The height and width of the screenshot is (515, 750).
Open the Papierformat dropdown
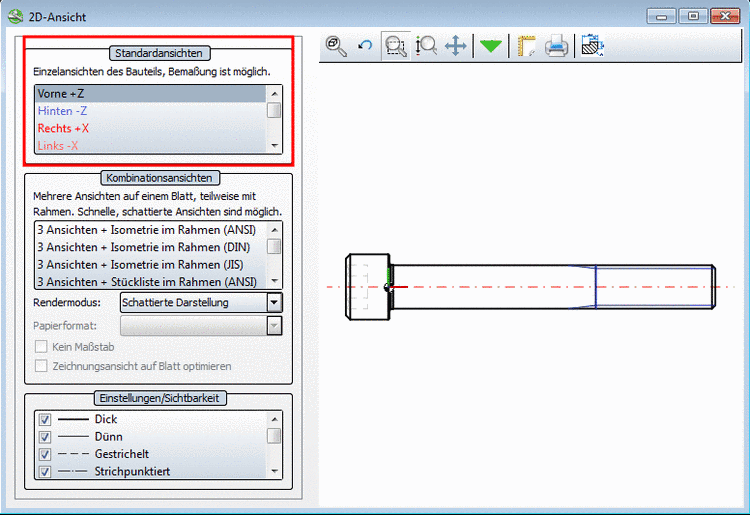coord(274,326)
